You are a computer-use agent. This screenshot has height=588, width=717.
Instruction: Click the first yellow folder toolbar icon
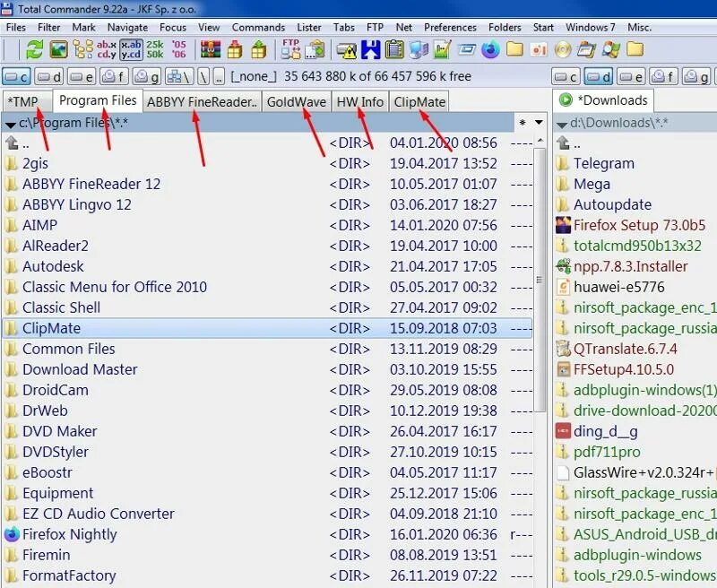514,49
